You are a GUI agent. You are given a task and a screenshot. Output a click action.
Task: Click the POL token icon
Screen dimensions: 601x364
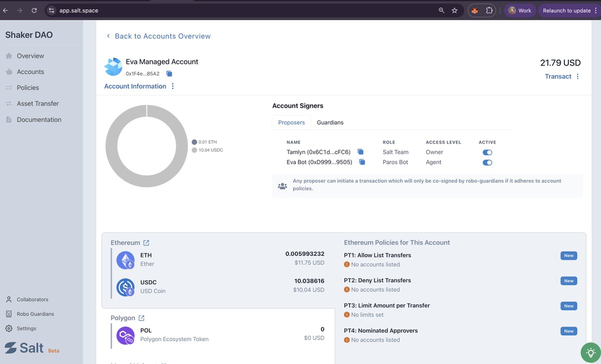click(125, 335)
